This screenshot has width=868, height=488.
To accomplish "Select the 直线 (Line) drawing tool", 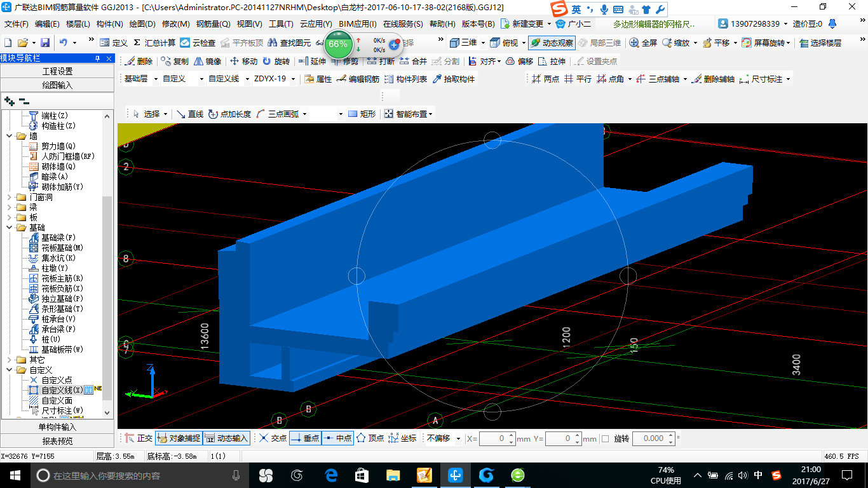I will [189, 114].
